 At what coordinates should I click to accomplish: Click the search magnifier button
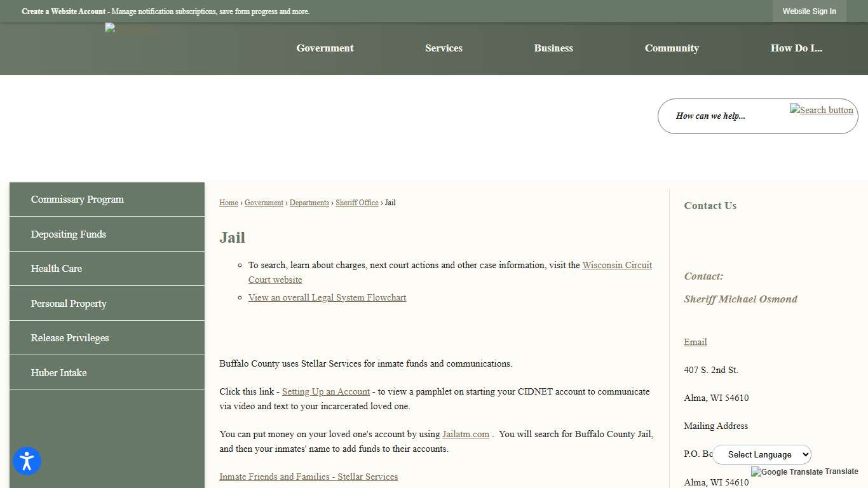[x=821, y=109]
